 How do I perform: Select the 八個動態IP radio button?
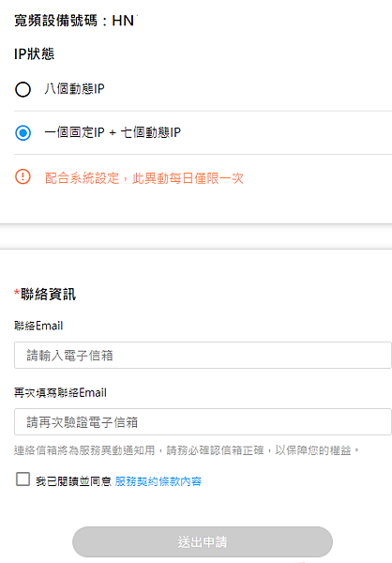click(x=23, y=89)
